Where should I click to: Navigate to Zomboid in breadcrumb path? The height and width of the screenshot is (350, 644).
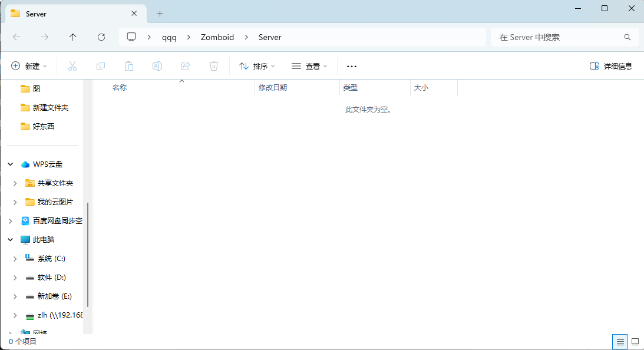click(x=217, y=37)
